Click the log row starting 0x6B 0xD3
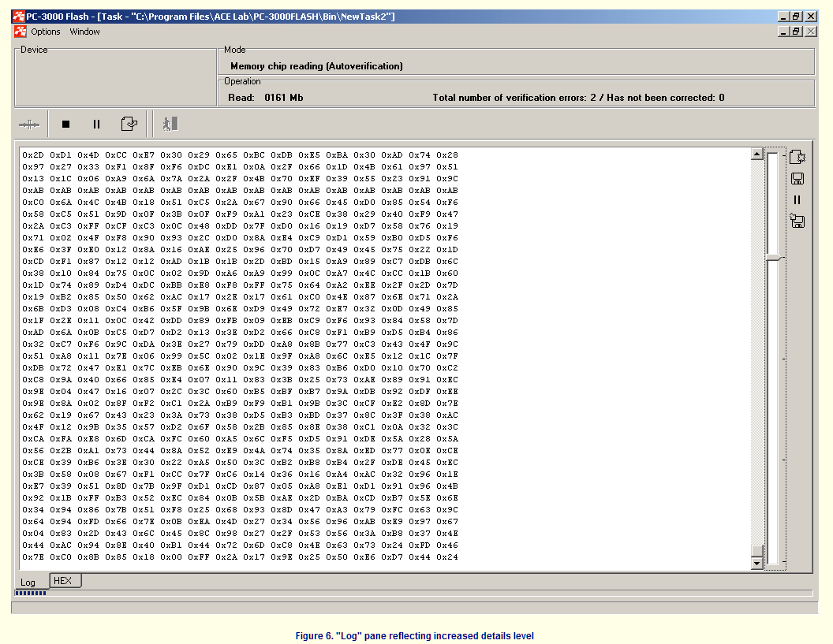This screenshot has height=644, width=833. click(x=240, y=308)
